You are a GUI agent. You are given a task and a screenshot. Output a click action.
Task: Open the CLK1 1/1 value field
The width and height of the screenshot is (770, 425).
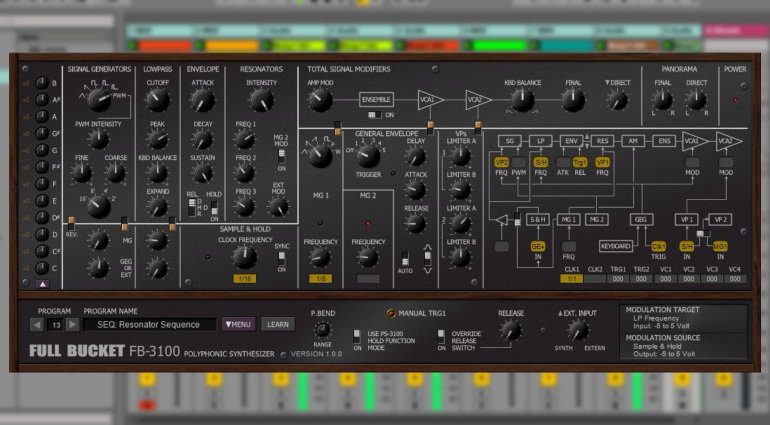pyautogui.click(x=572, y=279)
